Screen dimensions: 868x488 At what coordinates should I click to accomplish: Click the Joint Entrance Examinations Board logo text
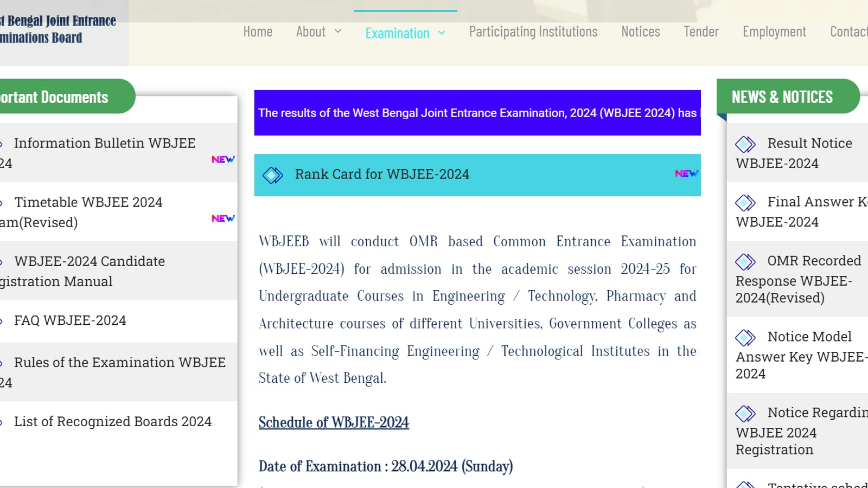[58, 29]
